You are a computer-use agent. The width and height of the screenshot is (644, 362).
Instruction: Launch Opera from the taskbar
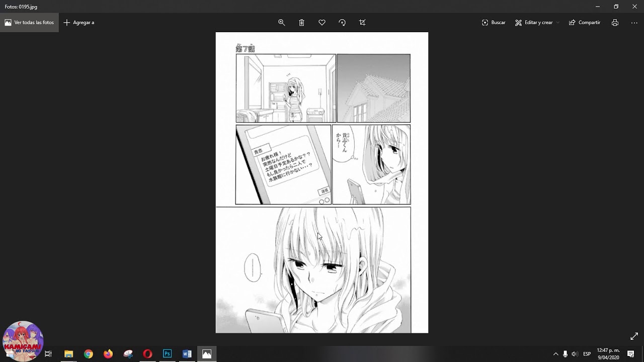pos(147,354)
